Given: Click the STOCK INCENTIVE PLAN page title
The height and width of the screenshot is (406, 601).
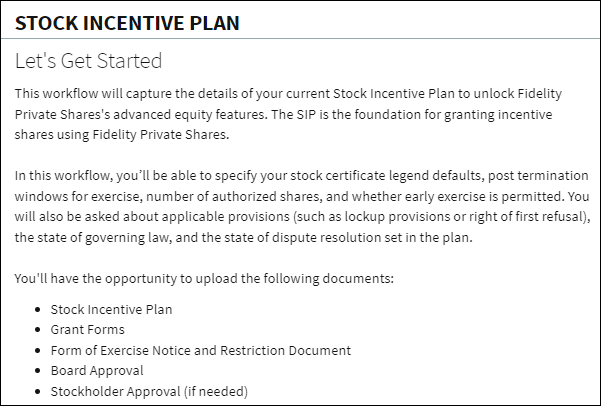Looking at the screenshot, I should [x=127, y=23].
